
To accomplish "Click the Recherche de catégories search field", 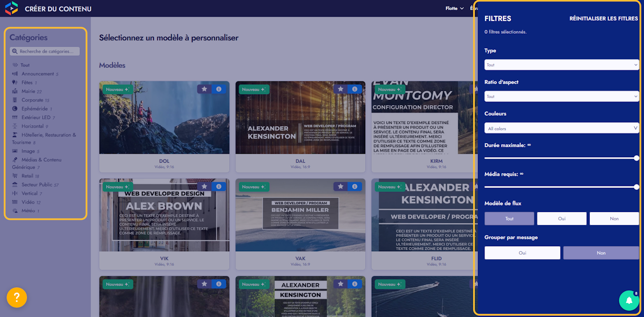I will click(x=45, y=51).
